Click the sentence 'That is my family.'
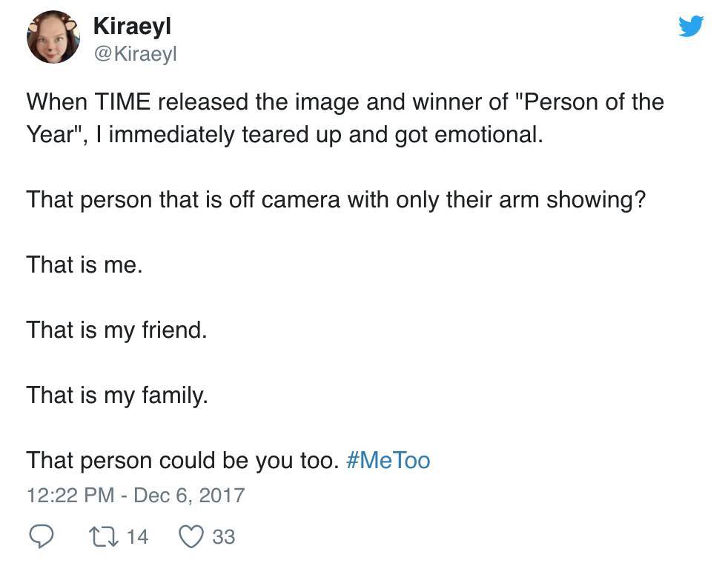Viewport: 728px width, 563px height. click(117, 395)
